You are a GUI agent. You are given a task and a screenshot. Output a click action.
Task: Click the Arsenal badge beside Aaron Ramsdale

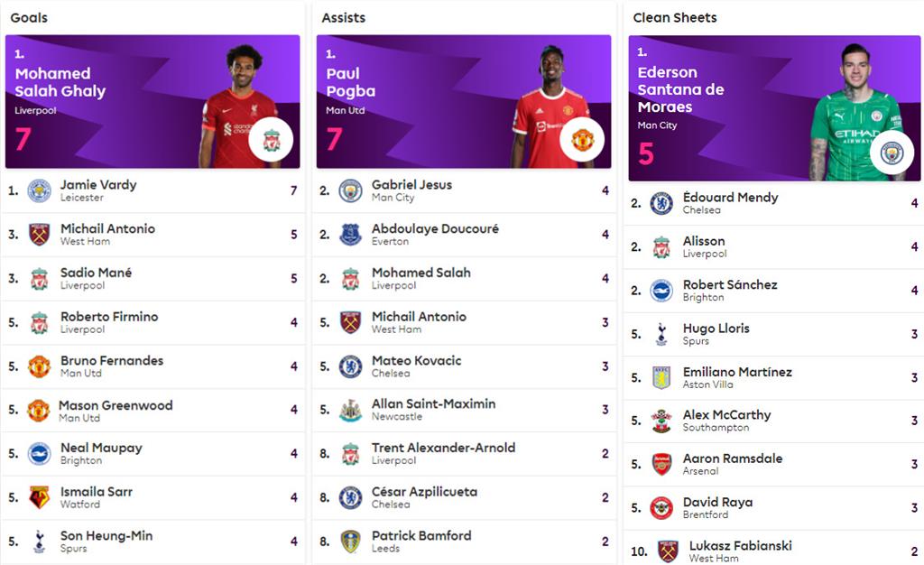tap(661, 464)
